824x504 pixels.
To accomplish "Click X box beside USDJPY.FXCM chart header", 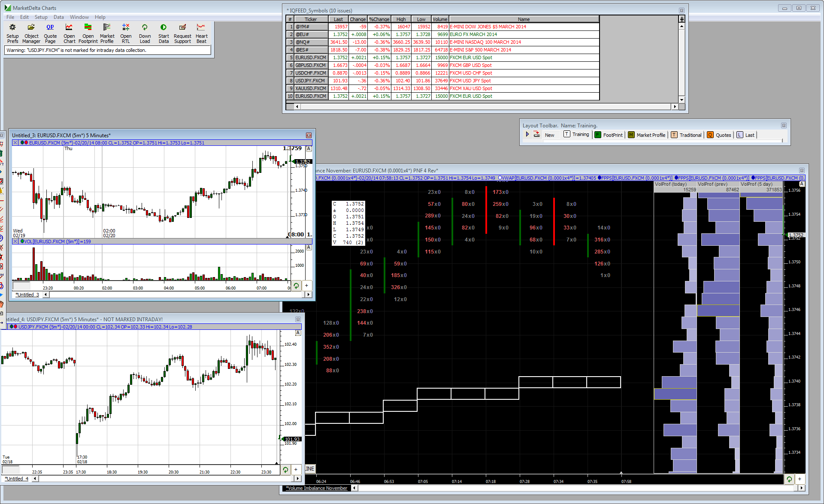I will tap(298, 320).
